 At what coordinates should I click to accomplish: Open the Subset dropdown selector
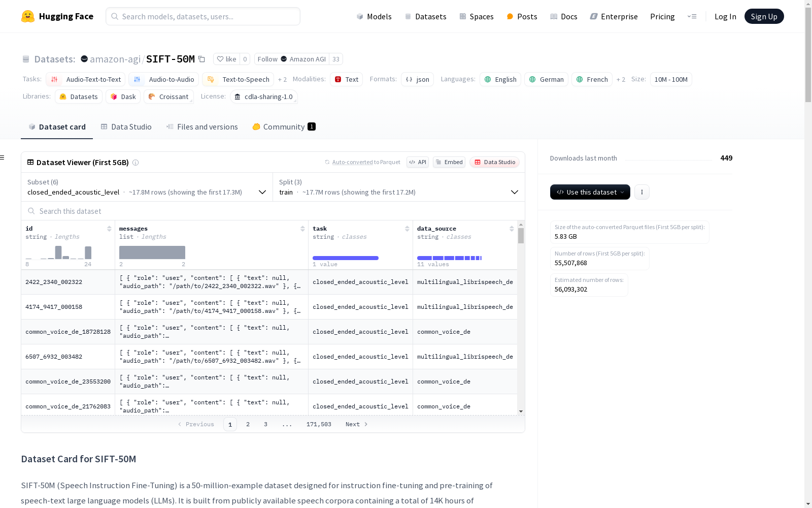[x=147, y=187]
